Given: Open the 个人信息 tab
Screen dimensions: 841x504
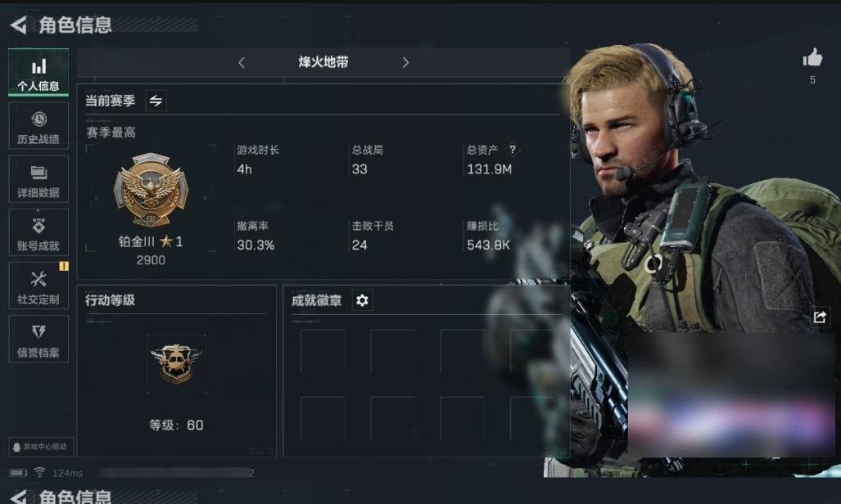Looking at the screenshot, I should click(38, 72).
